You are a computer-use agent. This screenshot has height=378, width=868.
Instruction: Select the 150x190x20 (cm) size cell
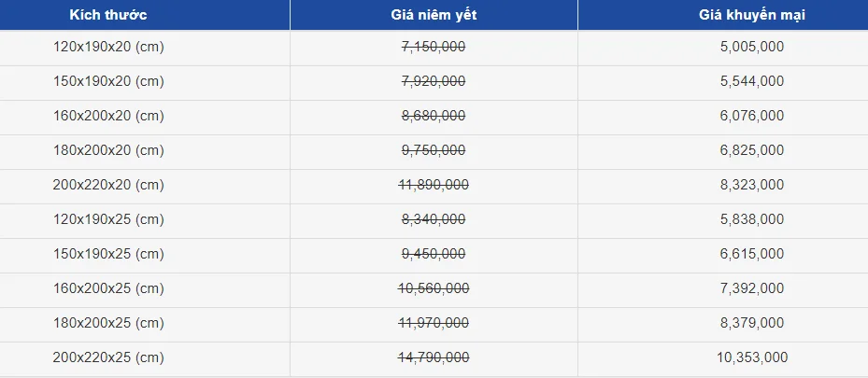tap(108, 81)
